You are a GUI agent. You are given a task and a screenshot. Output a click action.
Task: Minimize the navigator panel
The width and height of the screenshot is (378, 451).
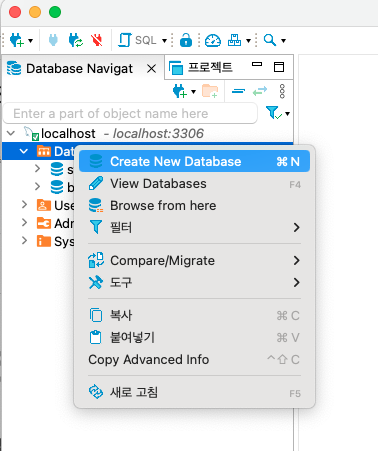(x=257, y=64)
